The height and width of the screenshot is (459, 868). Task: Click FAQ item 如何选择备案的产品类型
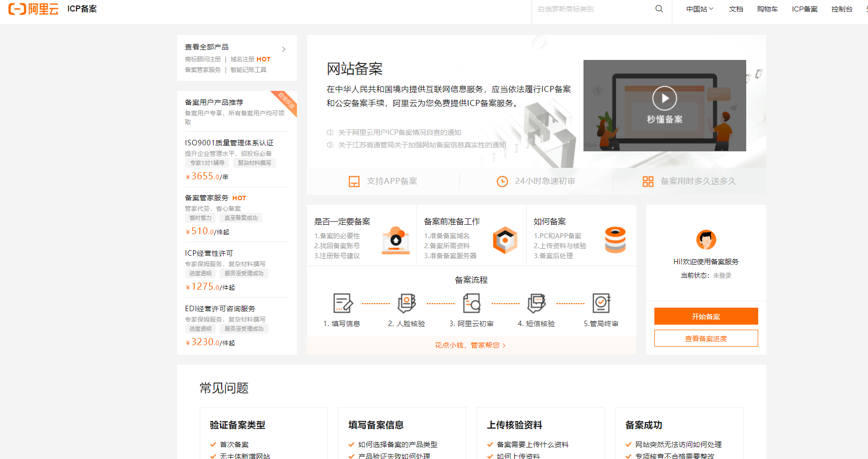tap(397, 445)
